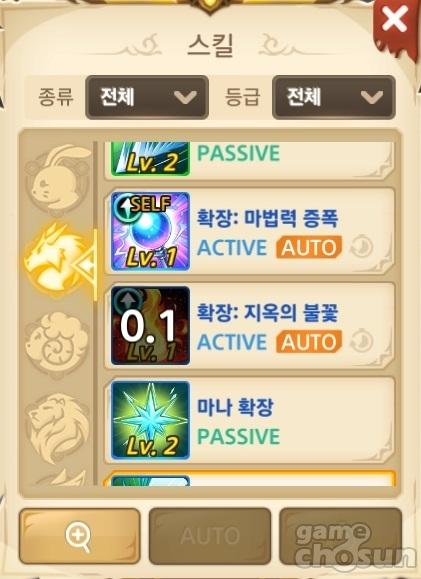The image size is (421, 579).
Task: Tap the 마나 확장 star skill icon
Action: click(151, 420)
